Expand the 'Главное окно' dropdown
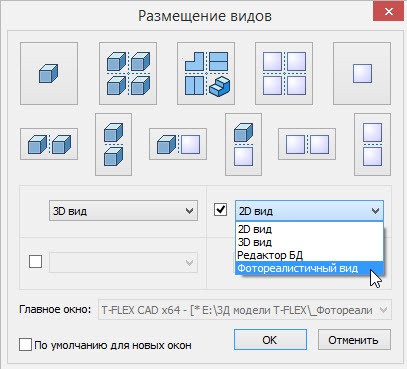The image size is (407, 369). [245, 310]
